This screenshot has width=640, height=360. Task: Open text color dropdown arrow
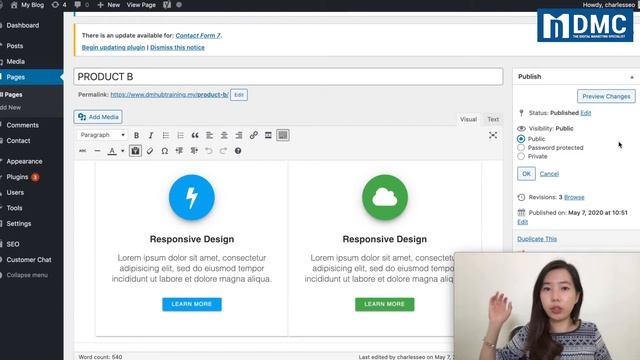click(x=122, y=151)
